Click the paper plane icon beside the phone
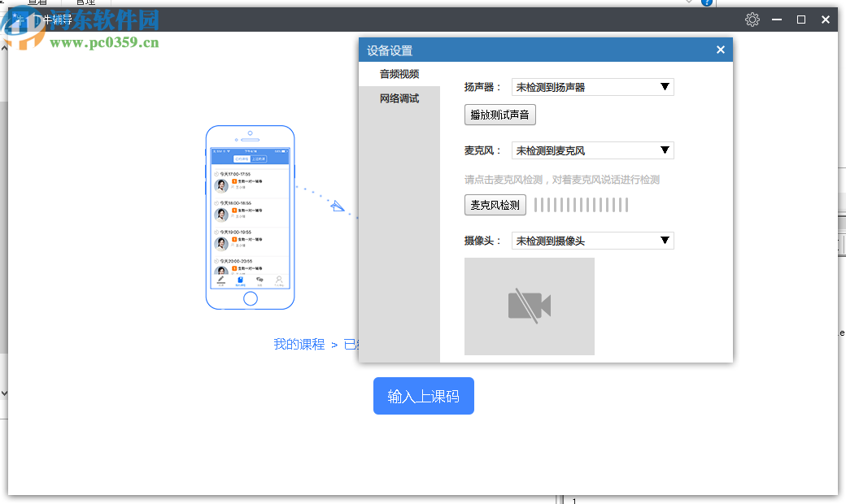Image resolution: width=846 pixels, height=504 pixels. tap(336, 207)
